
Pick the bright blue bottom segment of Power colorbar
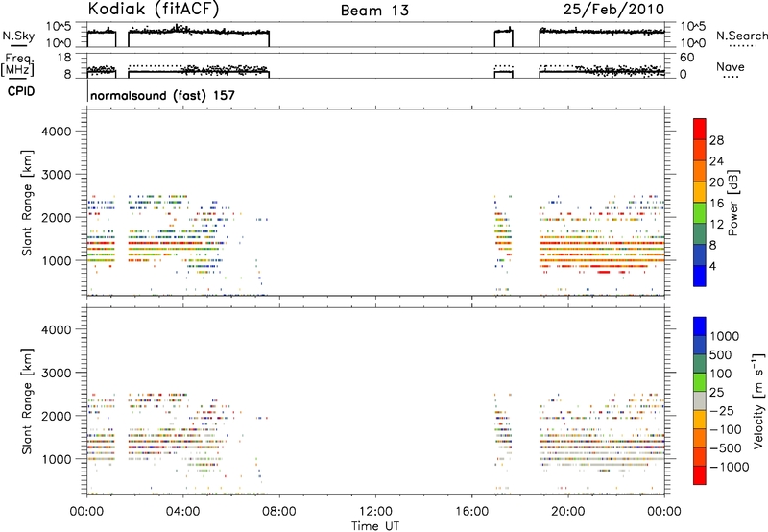(700, 276)
